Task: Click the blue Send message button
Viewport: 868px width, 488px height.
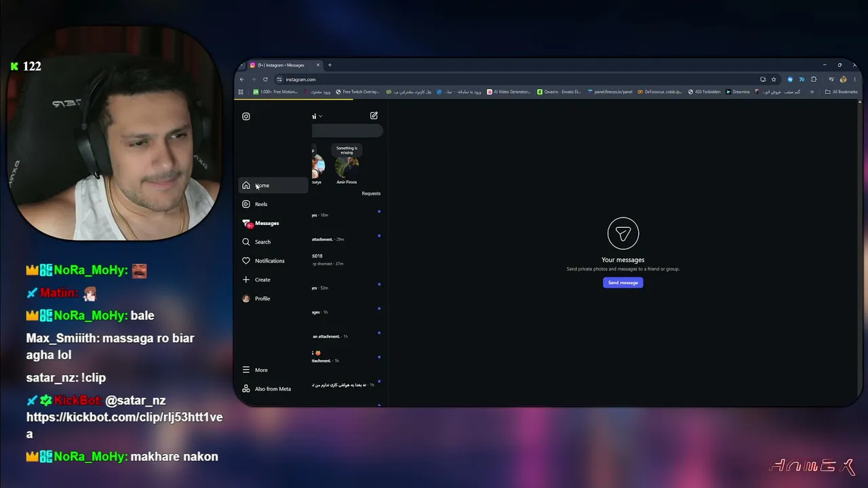Action: 623,283
